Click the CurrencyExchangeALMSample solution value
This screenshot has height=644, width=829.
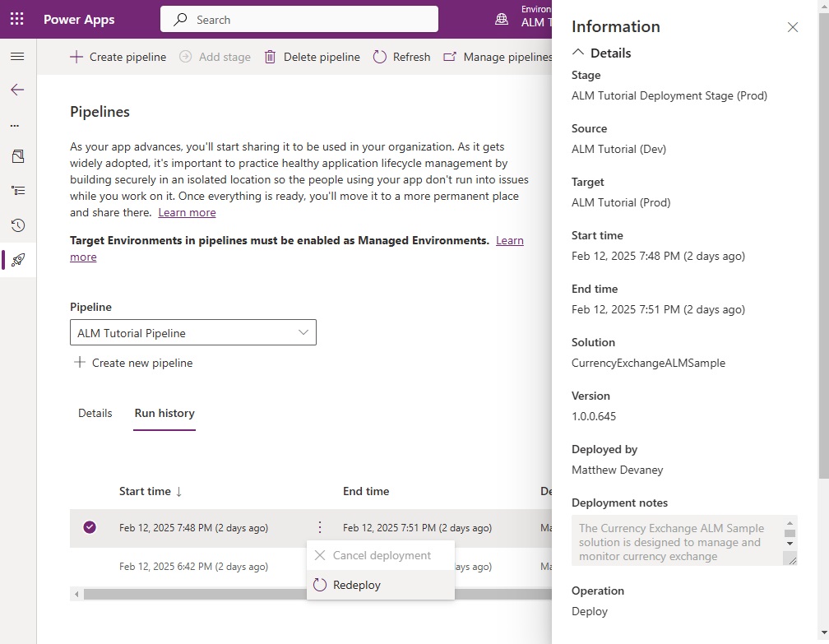pyautogui.click(x=648, y=364)
